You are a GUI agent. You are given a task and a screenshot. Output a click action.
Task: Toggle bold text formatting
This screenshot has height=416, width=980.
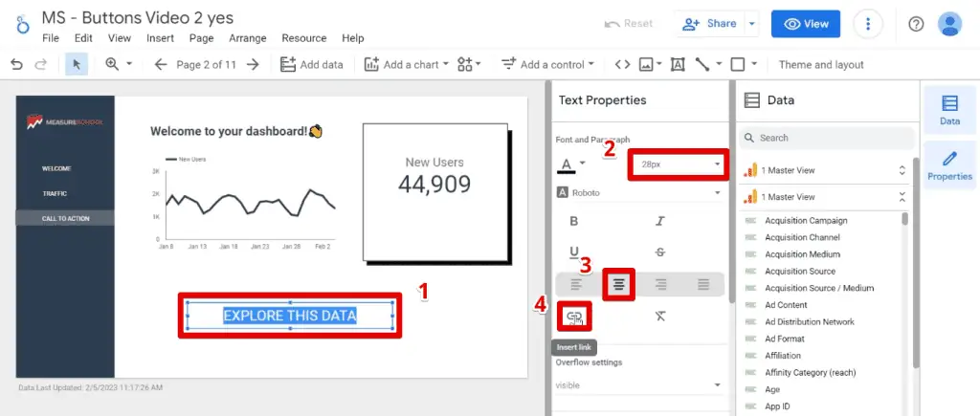pos(574,221)
